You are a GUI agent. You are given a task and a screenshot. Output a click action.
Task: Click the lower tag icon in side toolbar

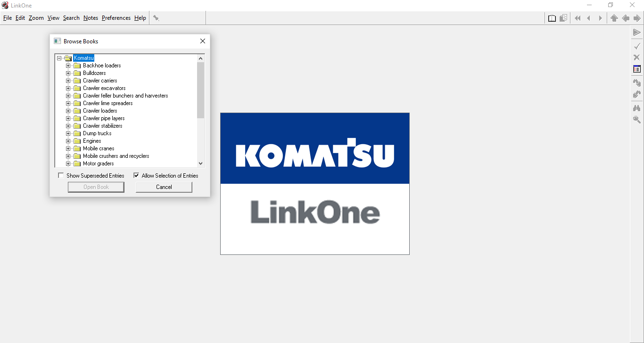pos(637,94)
